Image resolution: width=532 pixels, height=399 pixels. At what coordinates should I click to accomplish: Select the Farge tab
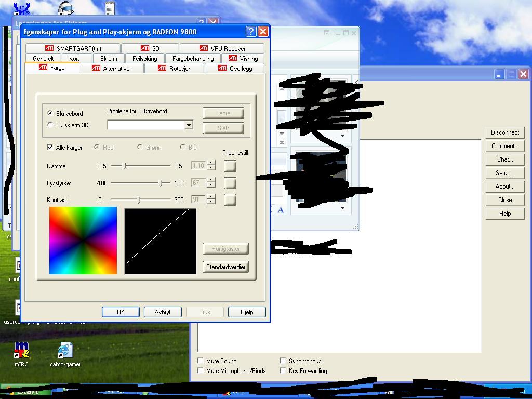52,68
